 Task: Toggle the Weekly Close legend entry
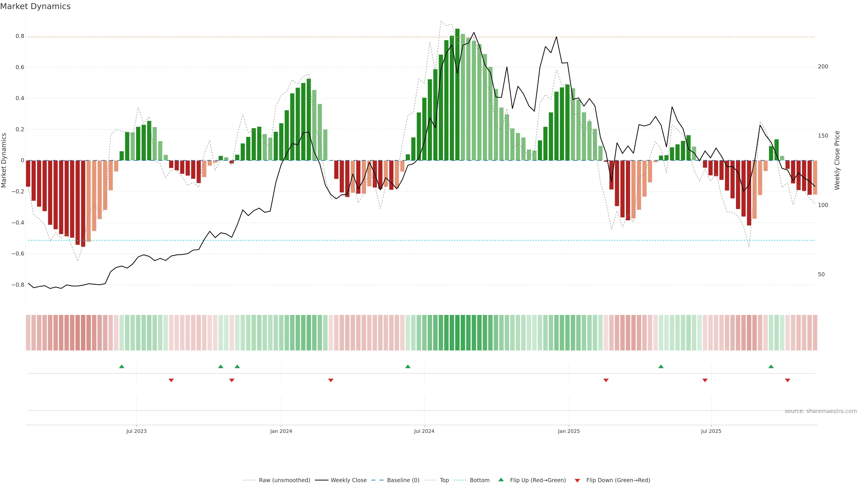tap(348, 480)
